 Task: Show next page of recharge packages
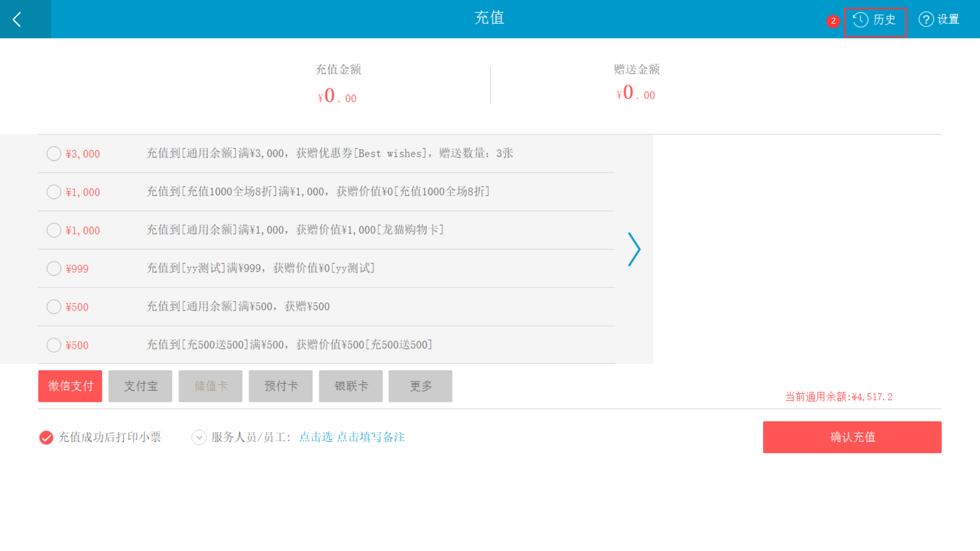point(634,249)
